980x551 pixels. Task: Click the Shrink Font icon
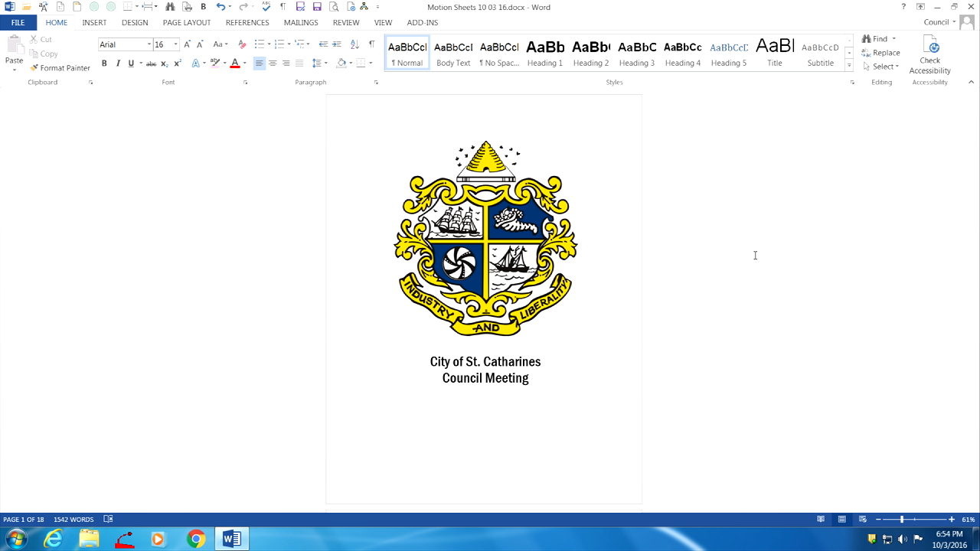(x=200, y=44)
